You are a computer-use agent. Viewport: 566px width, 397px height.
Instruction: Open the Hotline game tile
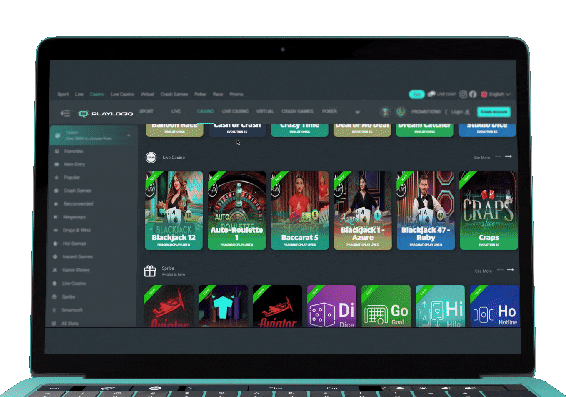click(x=495, y=306)
